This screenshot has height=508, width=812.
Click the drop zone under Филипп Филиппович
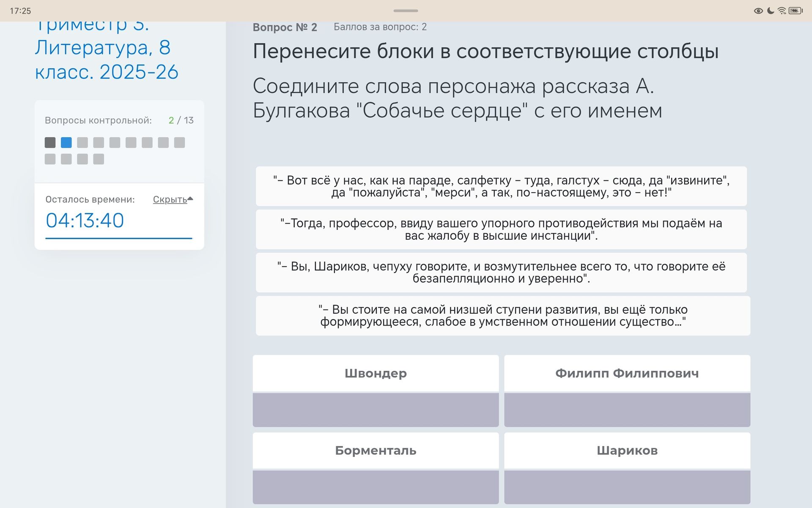click(x=627, y=410)
